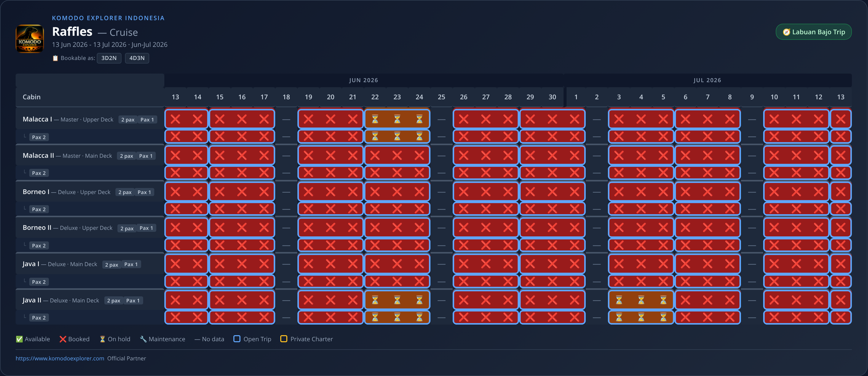
Task: Click the booked X for Malacca II Pax 2 on July 7
Action: pyautogui.click(x=707, y=173)
